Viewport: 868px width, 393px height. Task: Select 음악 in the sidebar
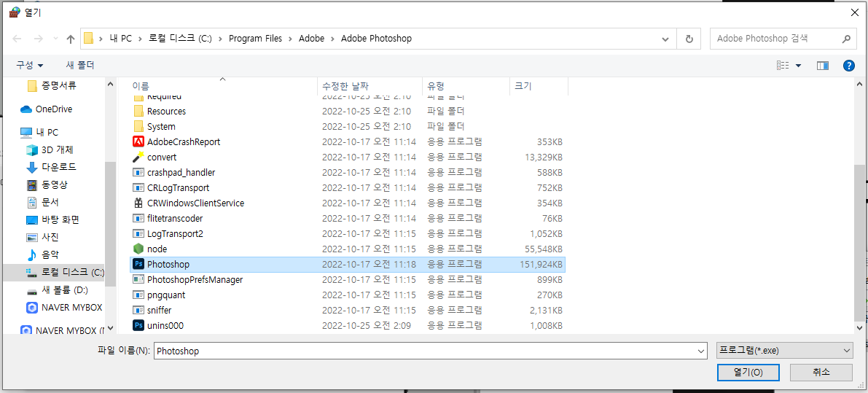[x=50, y=254]
